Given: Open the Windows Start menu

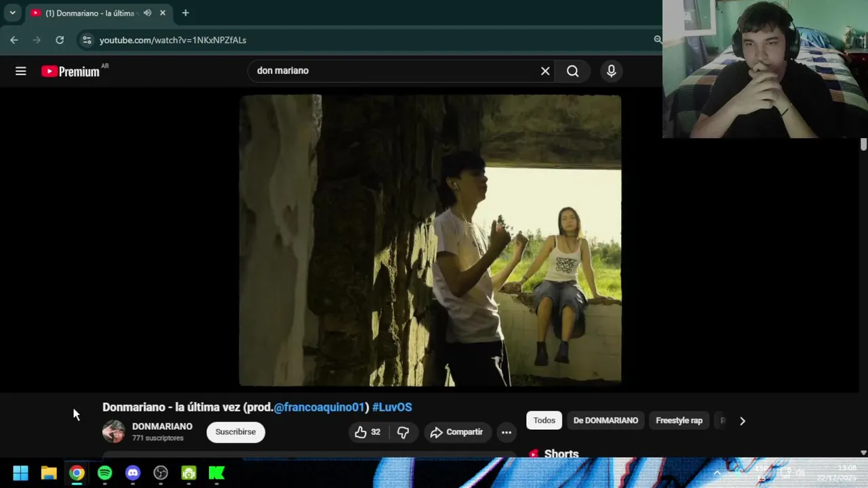Looking at the screenshot, I should (20, 473).
